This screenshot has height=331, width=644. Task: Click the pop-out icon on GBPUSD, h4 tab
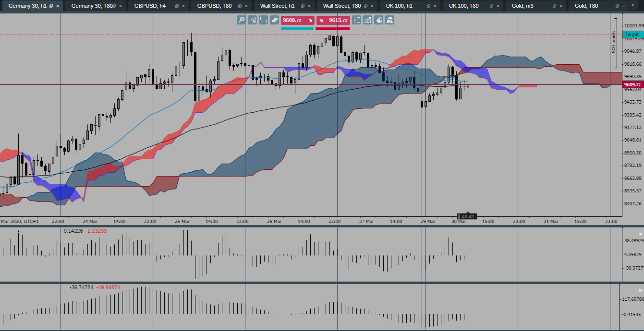pos(177,6)
